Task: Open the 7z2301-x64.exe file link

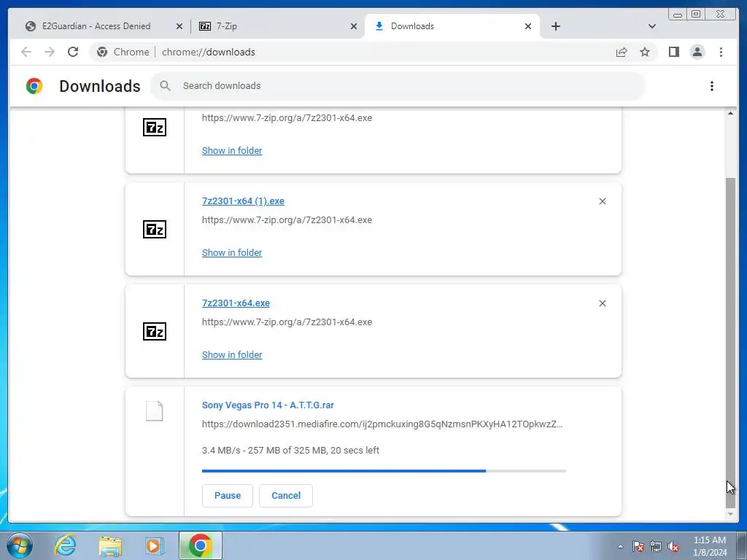Action: pyautogui.click(x=236, y=303)
